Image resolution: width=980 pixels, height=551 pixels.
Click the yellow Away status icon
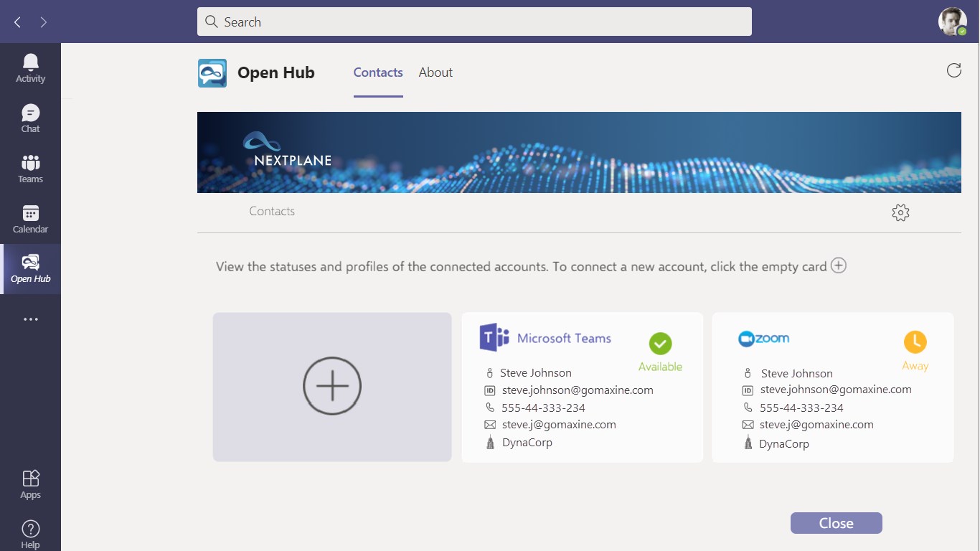click(x=915, y=342)
